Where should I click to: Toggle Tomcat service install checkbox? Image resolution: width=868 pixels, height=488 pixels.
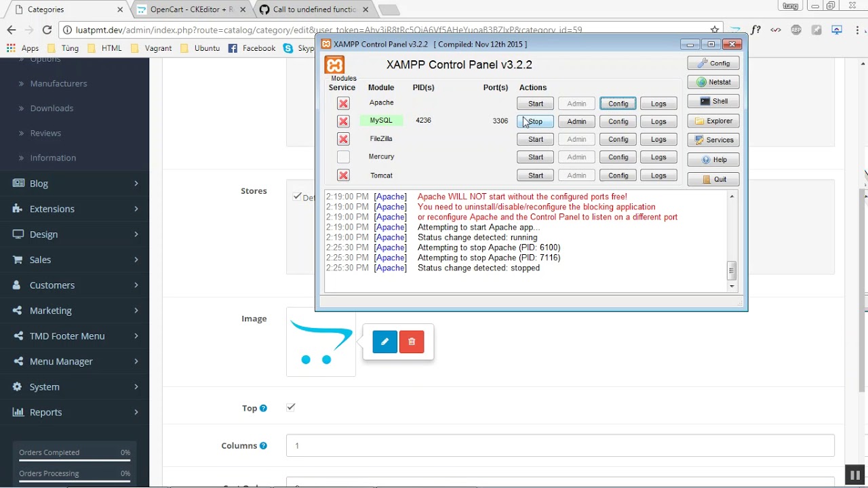343,176
